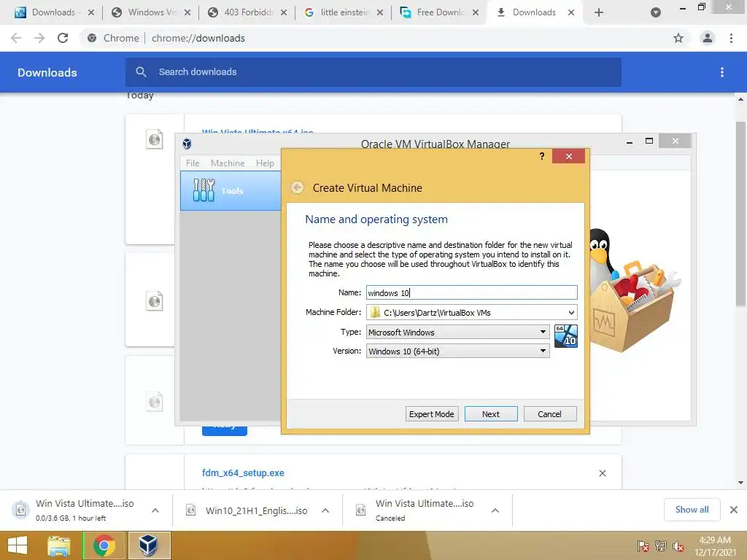Open a new Chrome tab
747x560 pixels.
pos(599,12)
